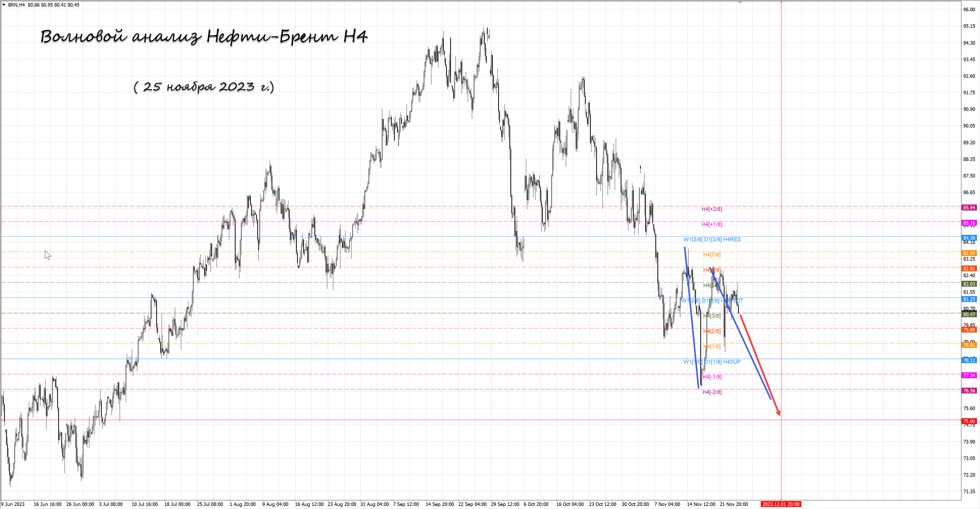Click the H4[7/8] level label
Image resolution: width=980 pixels, height=509 pixels.
[712, 255]
